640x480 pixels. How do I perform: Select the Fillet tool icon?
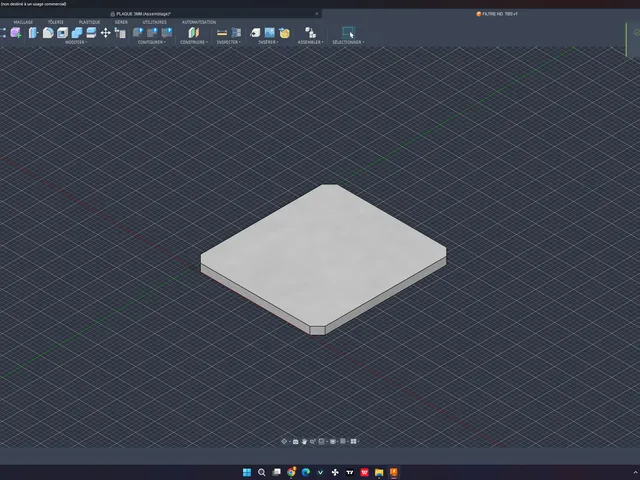coord(48,33)
